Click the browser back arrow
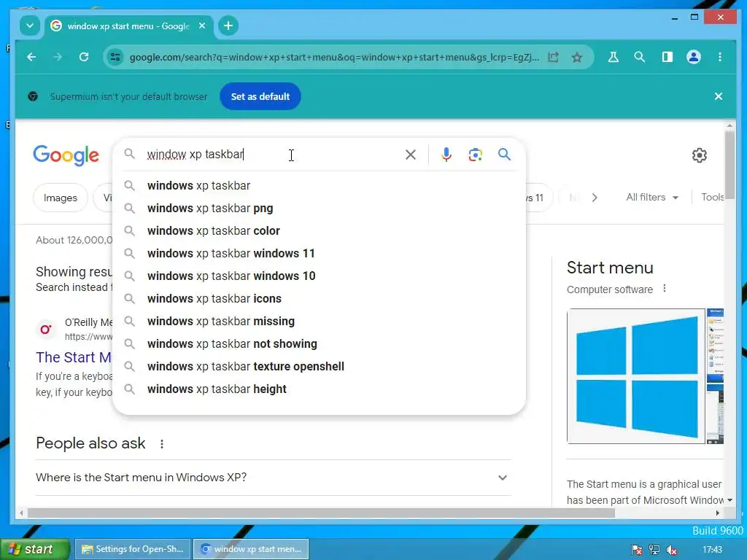Viewport: 747px width, 560px height. [31, 57]
